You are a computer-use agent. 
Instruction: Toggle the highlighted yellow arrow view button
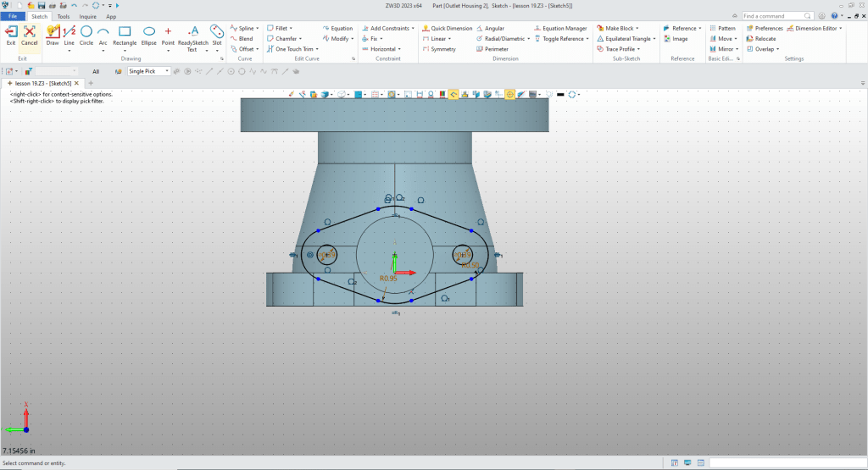click(x=453, y=94)
